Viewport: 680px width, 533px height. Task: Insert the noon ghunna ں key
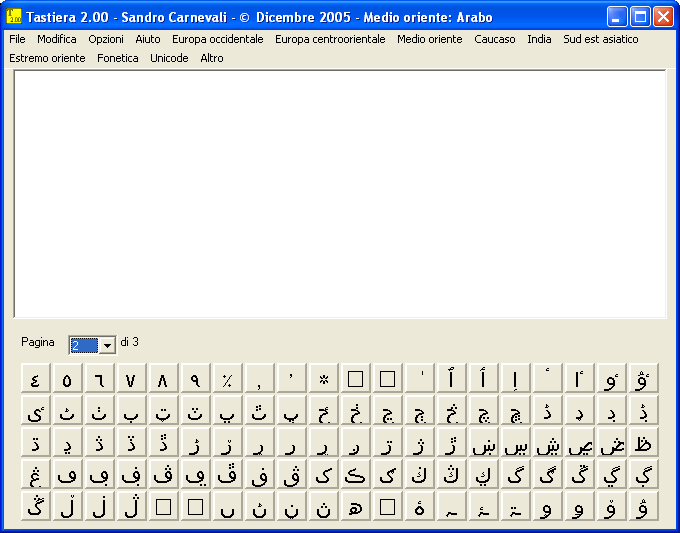click(x=228, y=506)
